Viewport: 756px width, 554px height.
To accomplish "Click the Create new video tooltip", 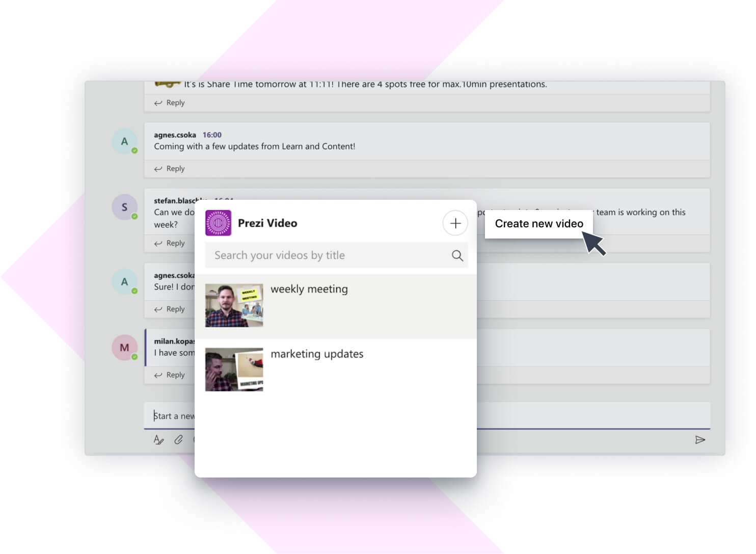I will tap(538, 224).
